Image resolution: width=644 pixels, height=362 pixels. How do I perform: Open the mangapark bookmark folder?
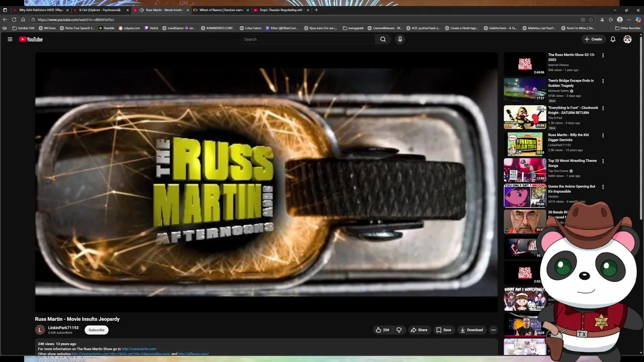tap(353, 28)
